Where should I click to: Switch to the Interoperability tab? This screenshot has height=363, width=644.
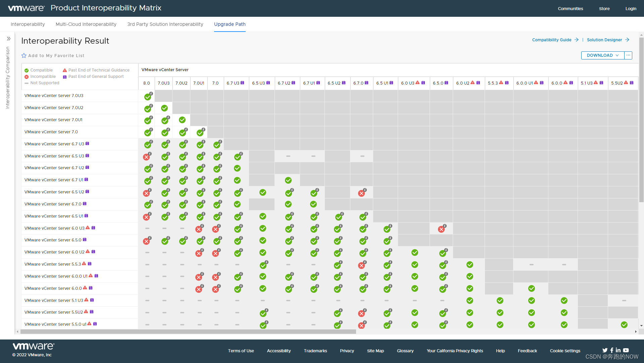28,24
